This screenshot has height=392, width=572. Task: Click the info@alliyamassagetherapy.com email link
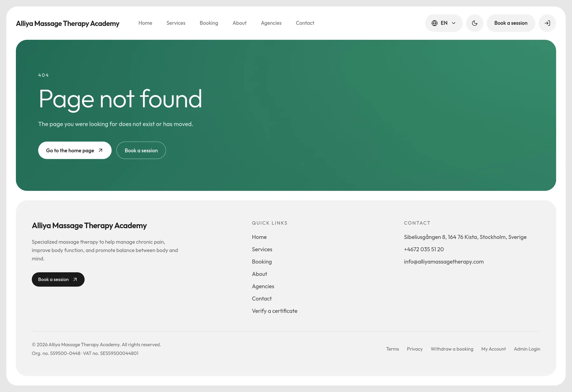tap(444, 262)
